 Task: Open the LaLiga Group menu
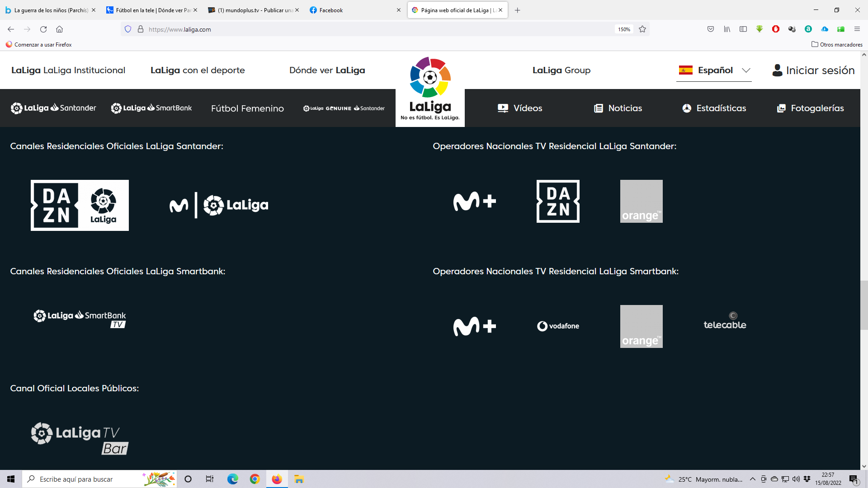(x=561, y=70)
